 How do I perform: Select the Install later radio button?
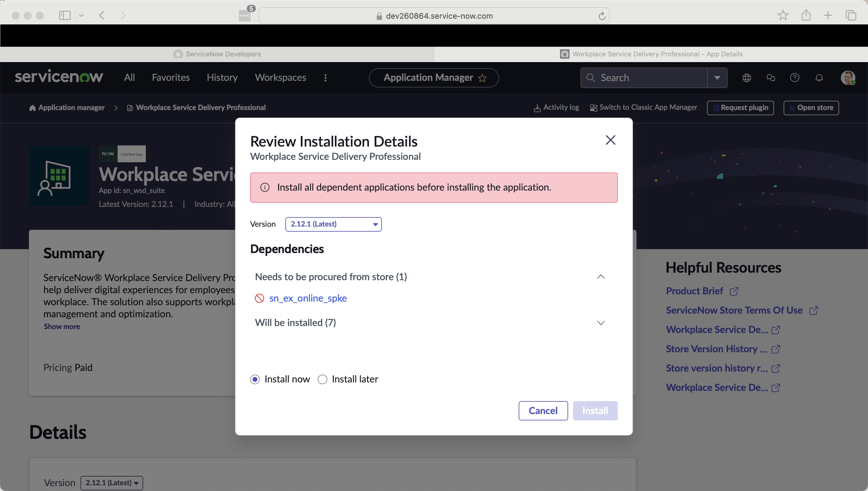(322, 379)
